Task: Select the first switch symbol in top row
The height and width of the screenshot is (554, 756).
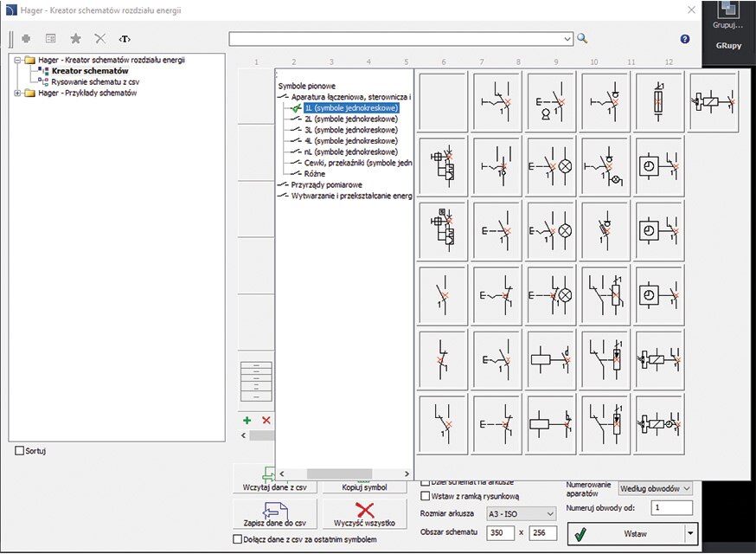Action: point(497,102)
